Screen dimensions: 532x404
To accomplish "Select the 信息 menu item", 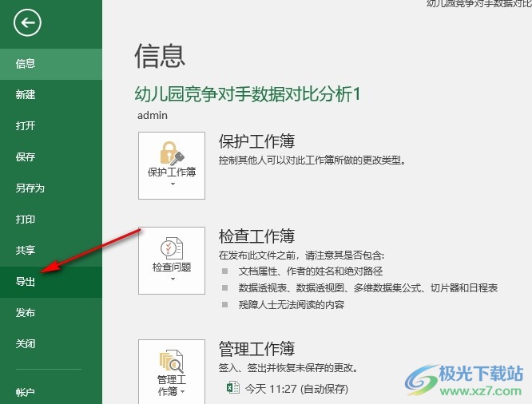I will (51, 64).
